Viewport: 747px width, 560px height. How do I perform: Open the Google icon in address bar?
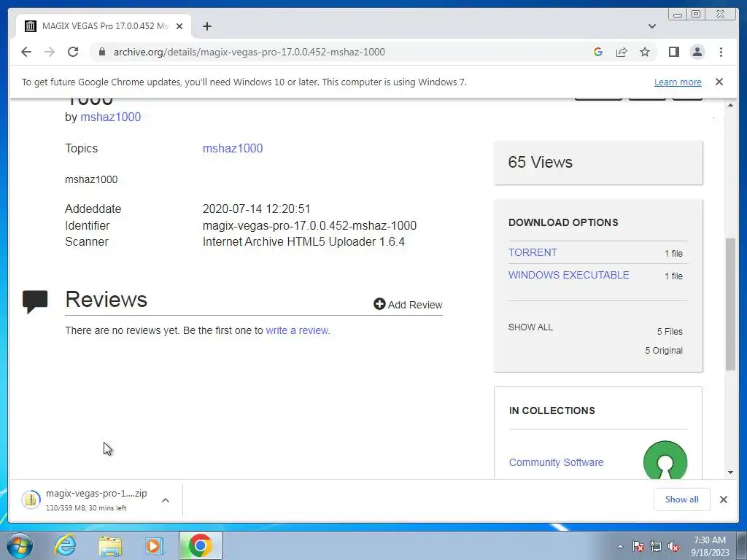coord(598,52)
